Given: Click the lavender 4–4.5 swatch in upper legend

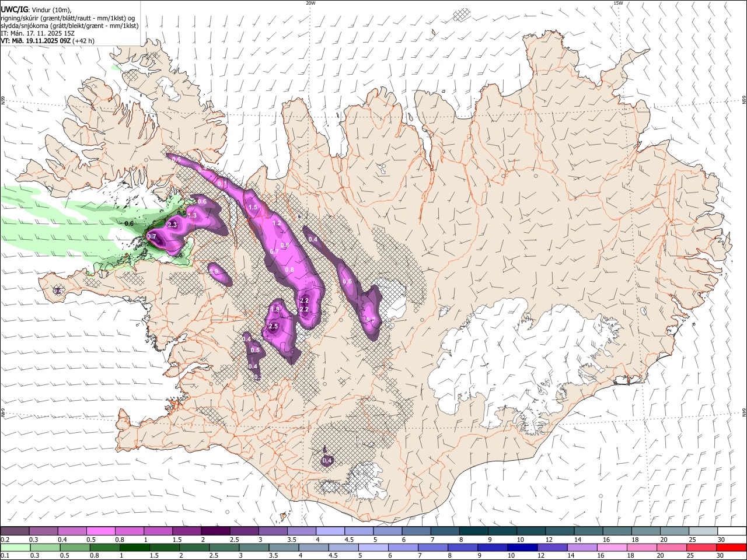Looking at the screenshot, I should (x=330, y=531).
